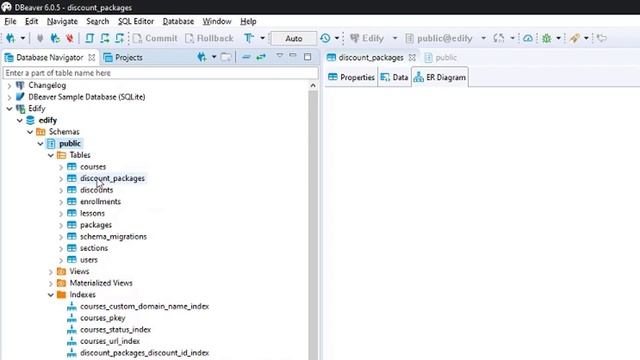640x360 pixels.
Task: Click the Rollback button
Action: point(209,38)
